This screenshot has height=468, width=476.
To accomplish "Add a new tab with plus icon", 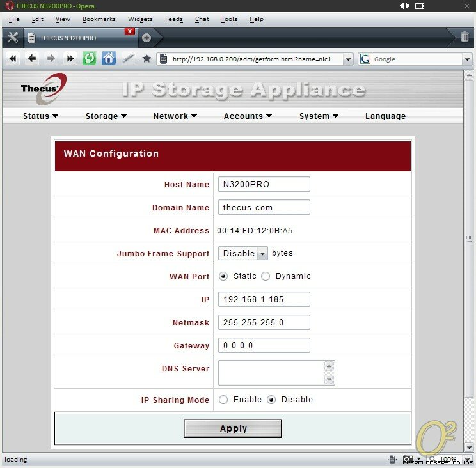I will pyautogui.click(x=147, y=38).
